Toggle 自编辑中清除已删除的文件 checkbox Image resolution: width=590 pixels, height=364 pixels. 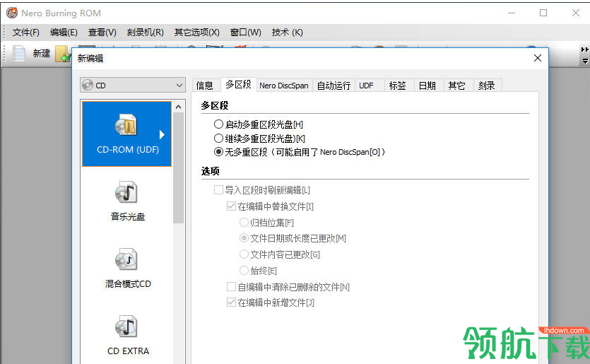231,287
